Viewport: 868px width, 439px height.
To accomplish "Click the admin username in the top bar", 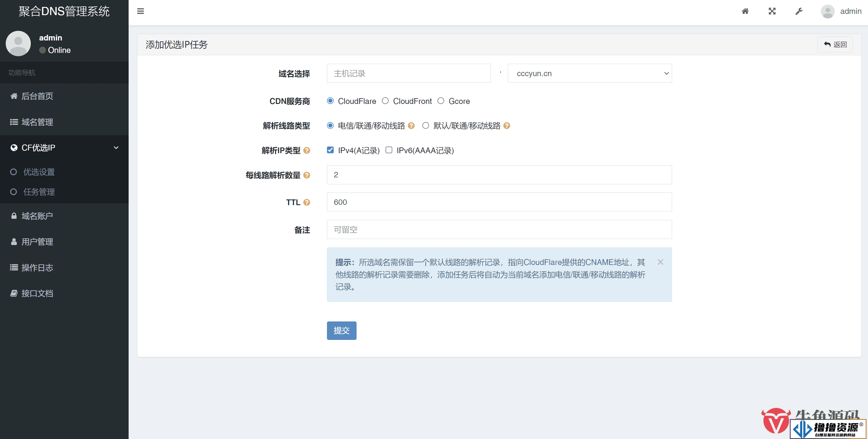I will [x=850, y=11].
